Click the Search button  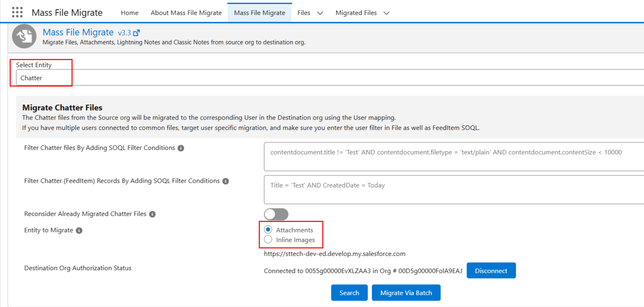349,293
